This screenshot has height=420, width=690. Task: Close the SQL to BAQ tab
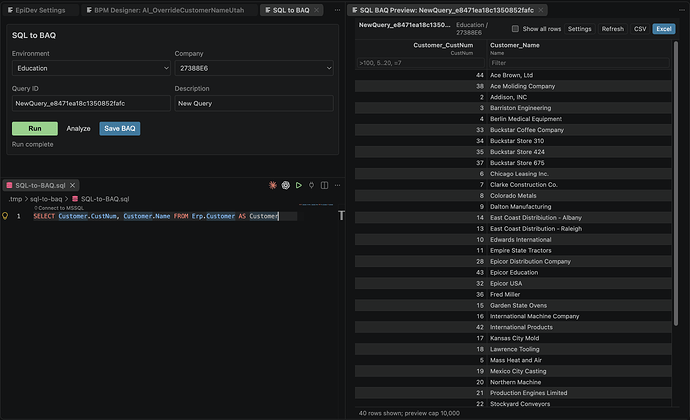pyautogui.click(x=316, y=10)
